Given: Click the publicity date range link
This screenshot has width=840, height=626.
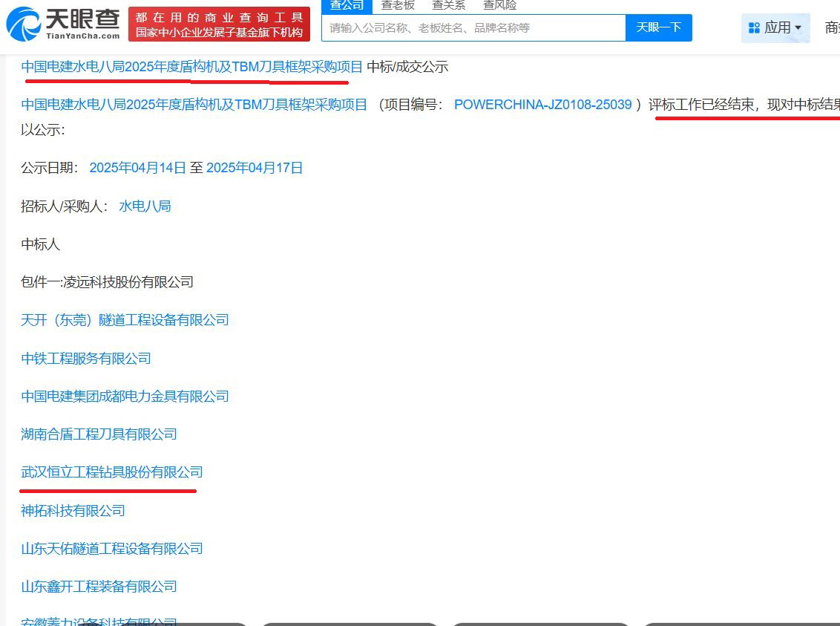Looking at the screenshot, I should [x=196, y=168].
